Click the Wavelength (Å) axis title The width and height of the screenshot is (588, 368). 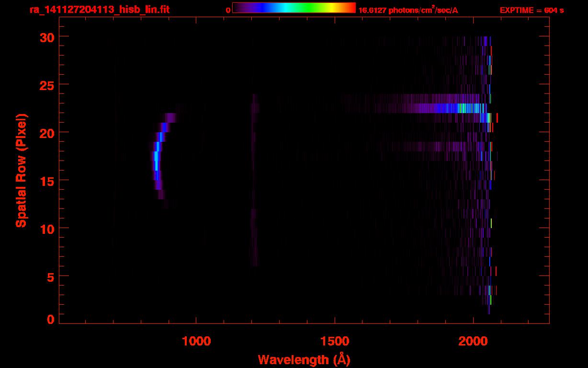(x=304, y=359)
